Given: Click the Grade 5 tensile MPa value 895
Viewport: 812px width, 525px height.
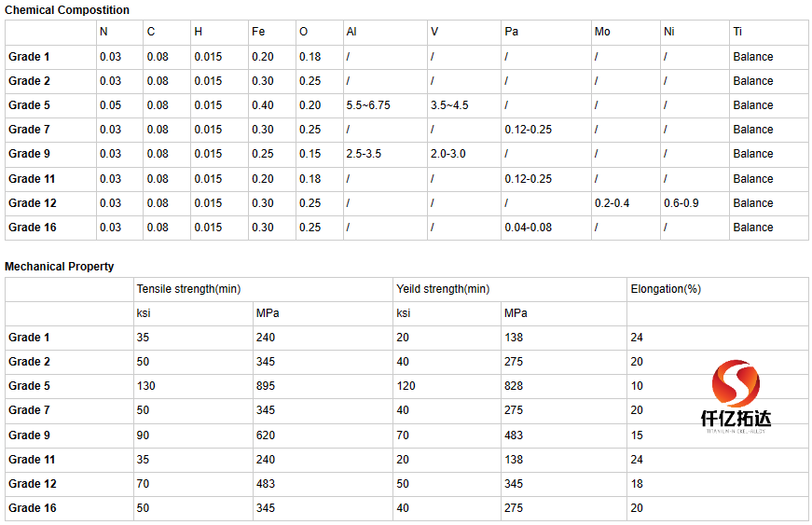Looking at the screenshot, I should tap(265, 386).
